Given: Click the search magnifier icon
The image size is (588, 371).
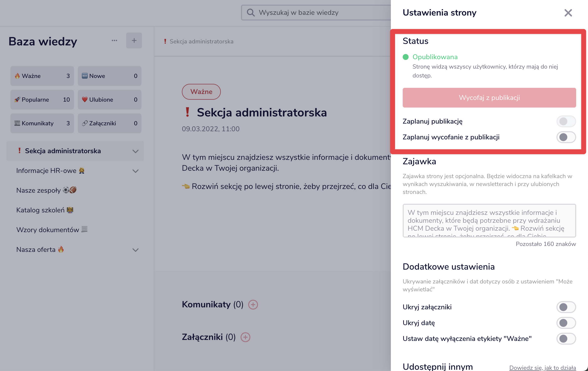Looking at the screenshot, I should tap(251, 13).
